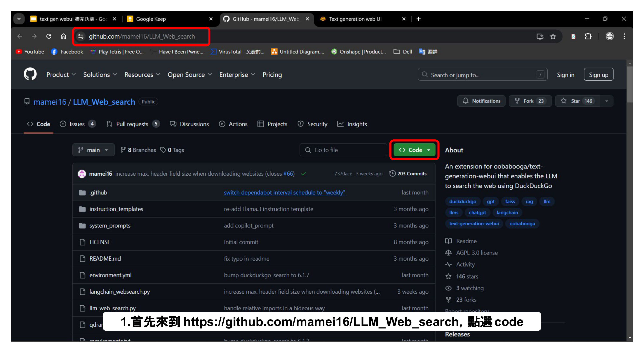The image size is (644, 362).
Task: Expand the star lists dropdown arrow
Action: [607, 101]
